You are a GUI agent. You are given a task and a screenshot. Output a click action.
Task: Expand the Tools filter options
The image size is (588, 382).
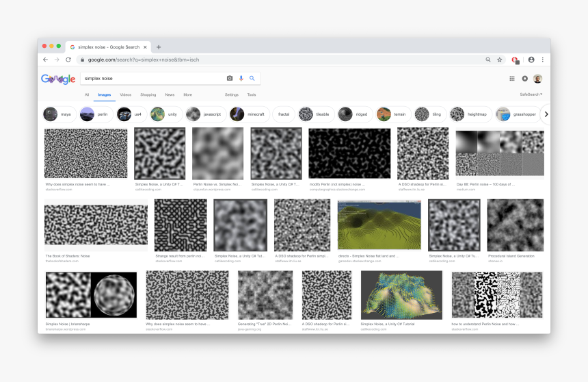point(252,94)
